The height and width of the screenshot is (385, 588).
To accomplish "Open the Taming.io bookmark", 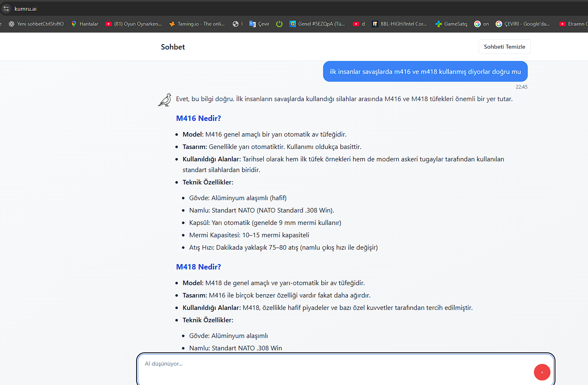I will pyautogui.click(x=197, y=24).
